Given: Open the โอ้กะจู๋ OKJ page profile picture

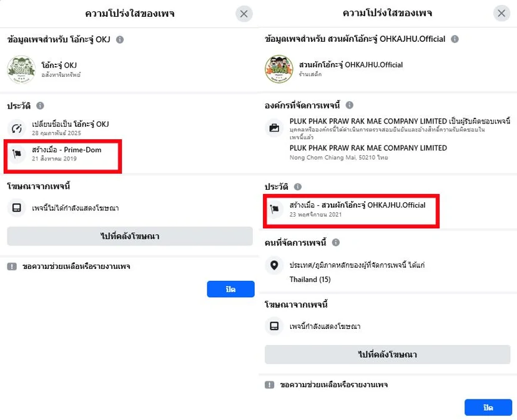Looking at the screenshot, I should point(21,69).
